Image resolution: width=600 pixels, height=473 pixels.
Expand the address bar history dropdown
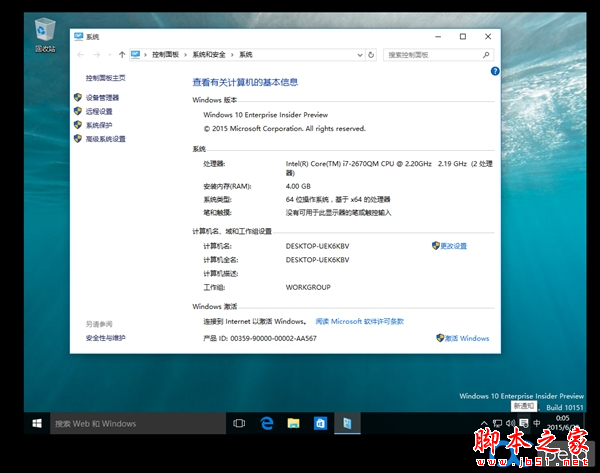(357, 54)
